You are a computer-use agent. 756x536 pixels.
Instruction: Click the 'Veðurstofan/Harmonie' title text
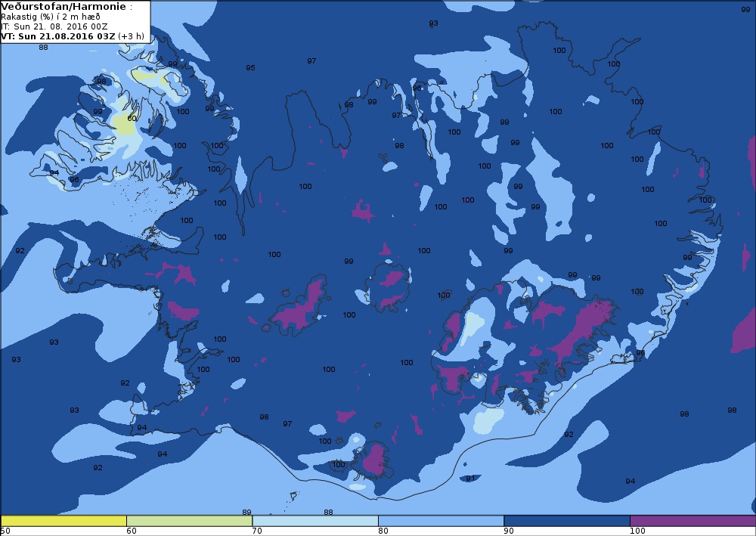64,7
